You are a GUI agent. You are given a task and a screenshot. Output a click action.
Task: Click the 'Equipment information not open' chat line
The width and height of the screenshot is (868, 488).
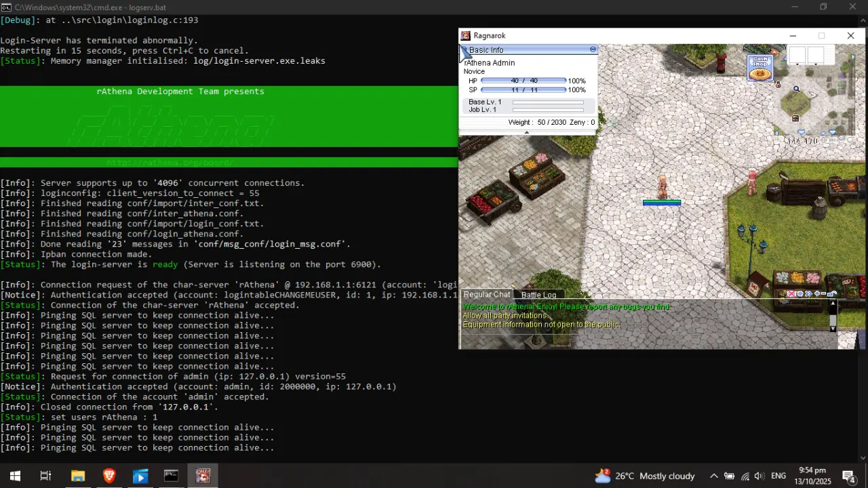(541, 325)
